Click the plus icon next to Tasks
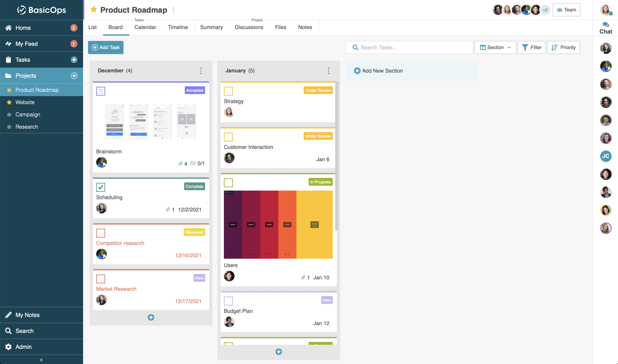 tap(74, 60)
